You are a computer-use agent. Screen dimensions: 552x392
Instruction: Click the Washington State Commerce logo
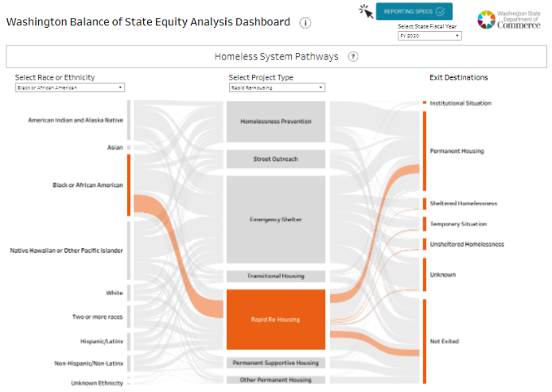click(x=508, y=21)
